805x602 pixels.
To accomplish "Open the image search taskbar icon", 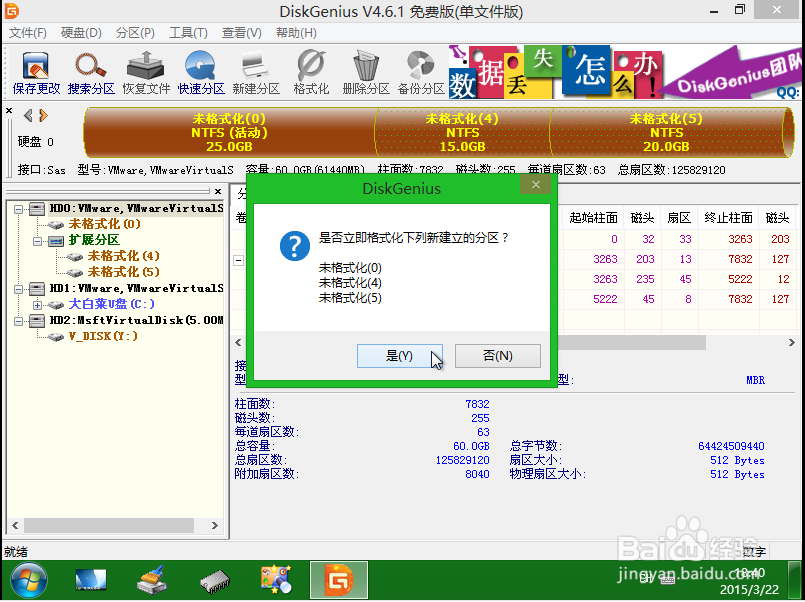I will tap(276, 580).
